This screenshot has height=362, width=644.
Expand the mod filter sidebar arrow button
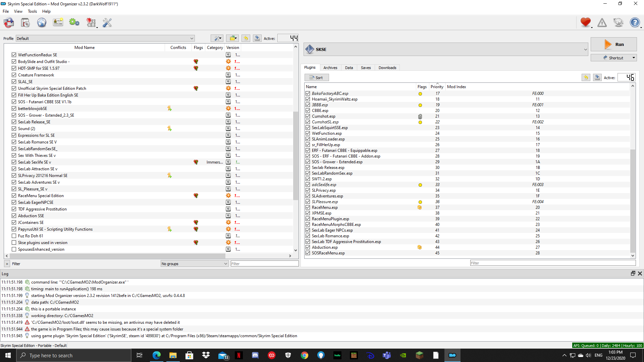point(7,264)
